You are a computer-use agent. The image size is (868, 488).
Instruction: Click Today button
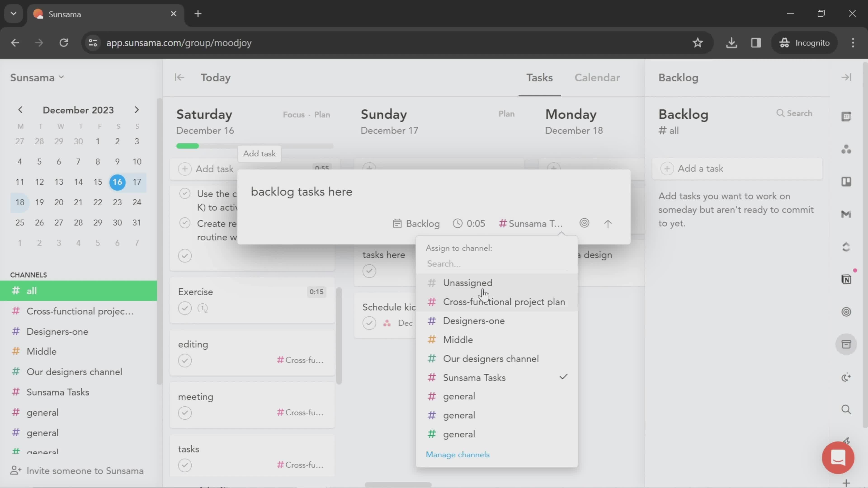pos(216,78)
